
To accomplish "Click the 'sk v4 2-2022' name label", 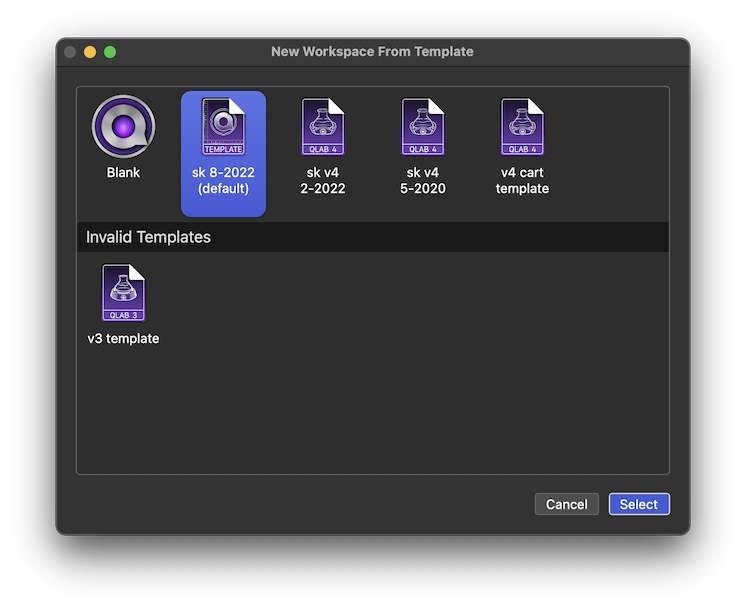I will 323,180.
